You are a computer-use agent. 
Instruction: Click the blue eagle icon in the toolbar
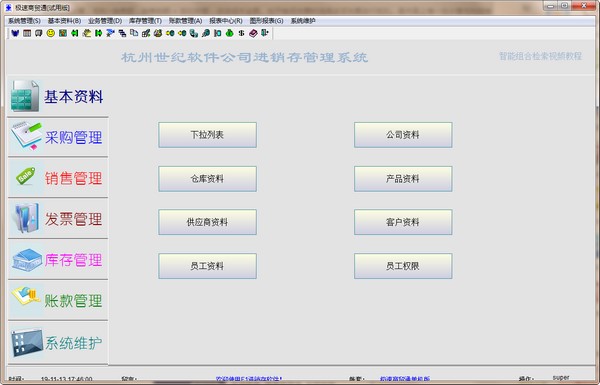click(15, 33)
